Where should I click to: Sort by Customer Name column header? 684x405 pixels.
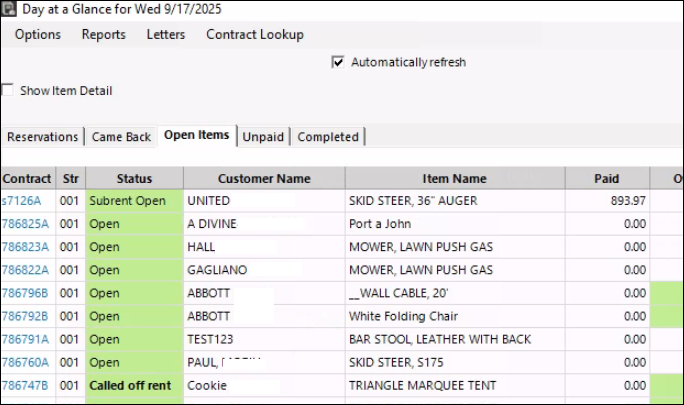coord(264,179)
